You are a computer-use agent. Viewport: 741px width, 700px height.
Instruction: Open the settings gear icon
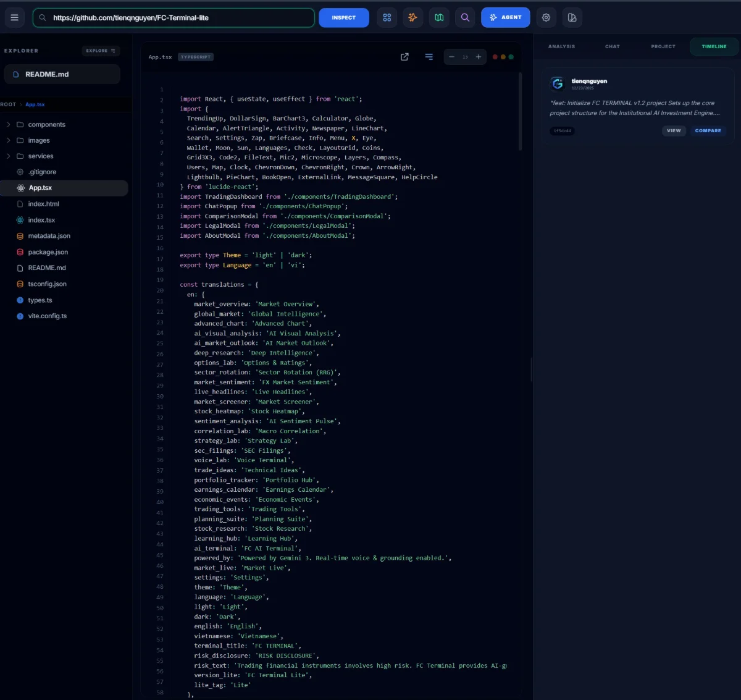(x=546, y=17)
